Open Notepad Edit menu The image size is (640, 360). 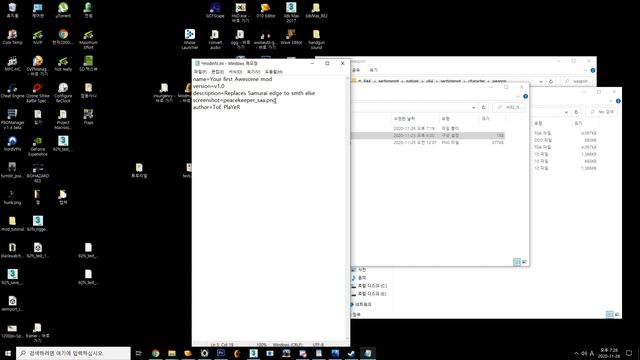click(217, 72)
